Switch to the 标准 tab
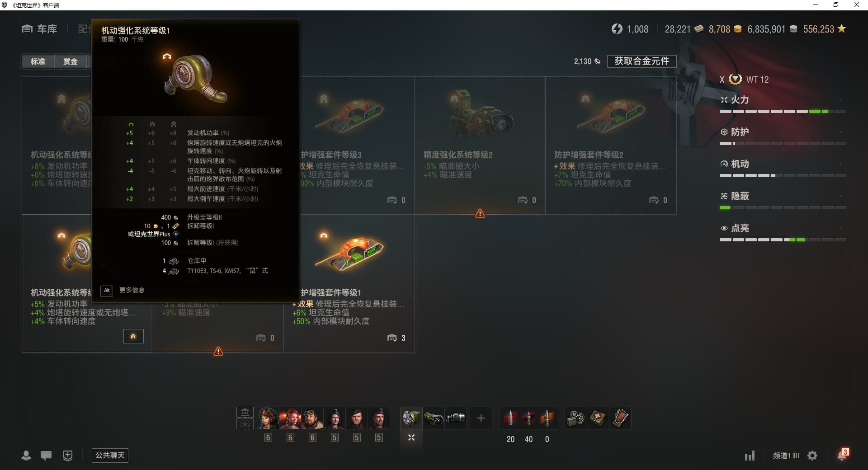 [38, 61]
